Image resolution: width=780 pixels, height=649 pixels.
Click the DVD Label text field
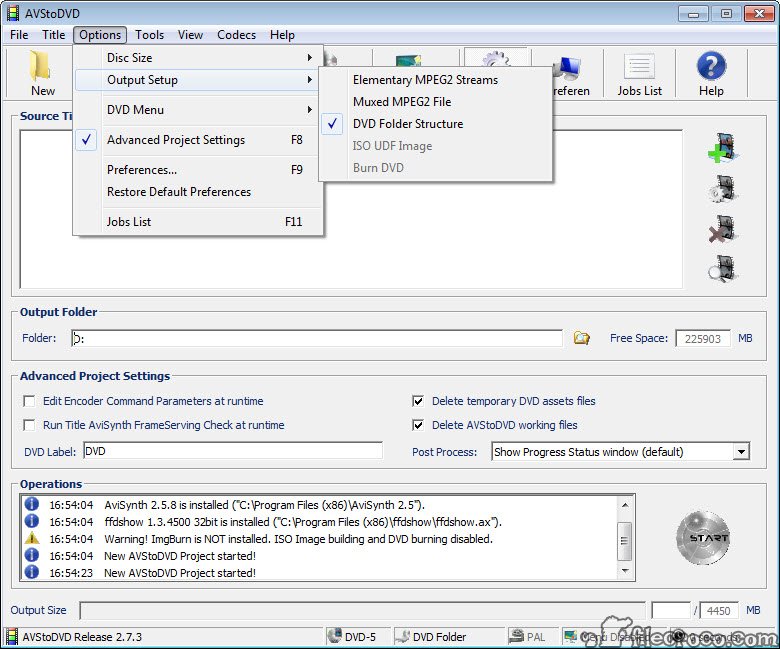(233, 451)
